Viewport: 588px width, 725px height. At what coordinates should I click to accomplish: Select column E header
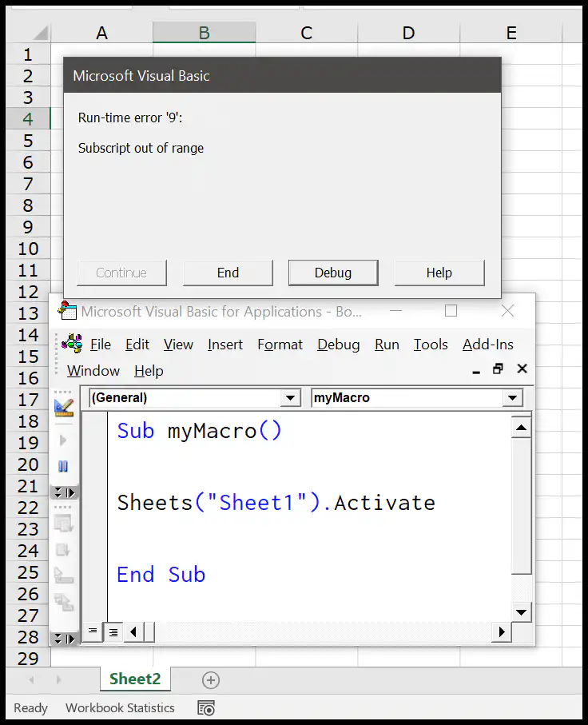(511, 33)
